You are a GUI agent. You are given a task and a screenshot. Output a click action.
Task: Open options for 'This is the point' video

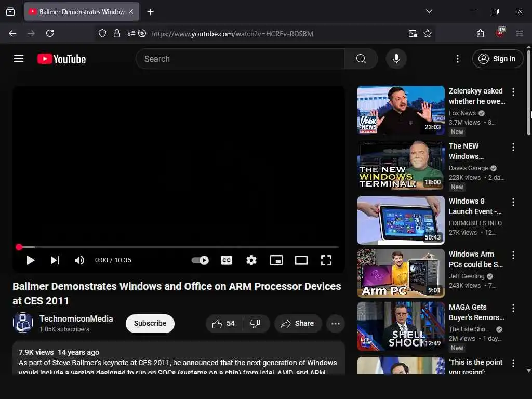[513, 363]
